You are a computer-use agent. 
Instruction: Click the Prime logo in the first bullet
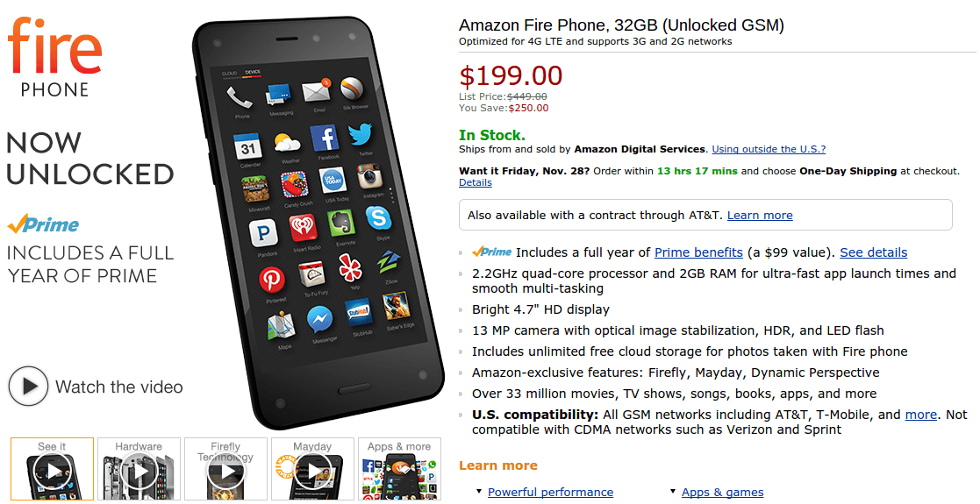tap(492, 252)
